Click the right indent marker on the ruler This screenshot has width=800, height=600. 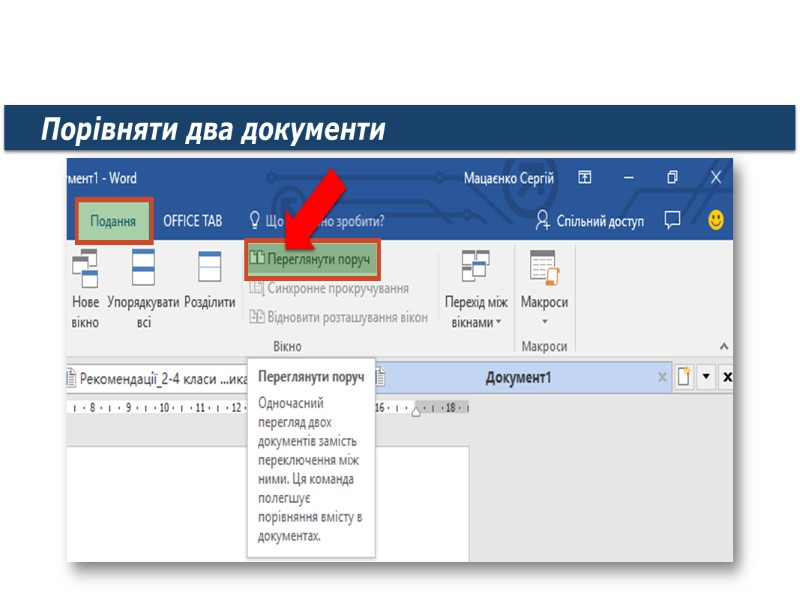(416, 410)
